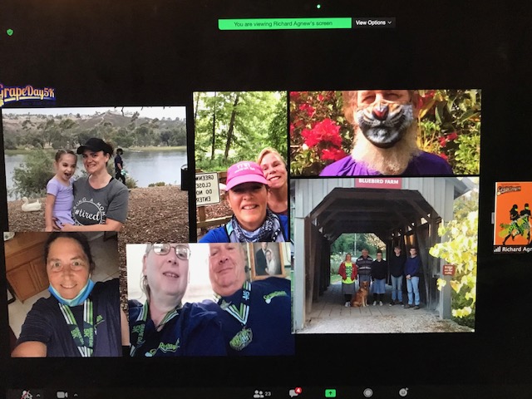Open the Participants panel showing 23

tap(260, 393)
